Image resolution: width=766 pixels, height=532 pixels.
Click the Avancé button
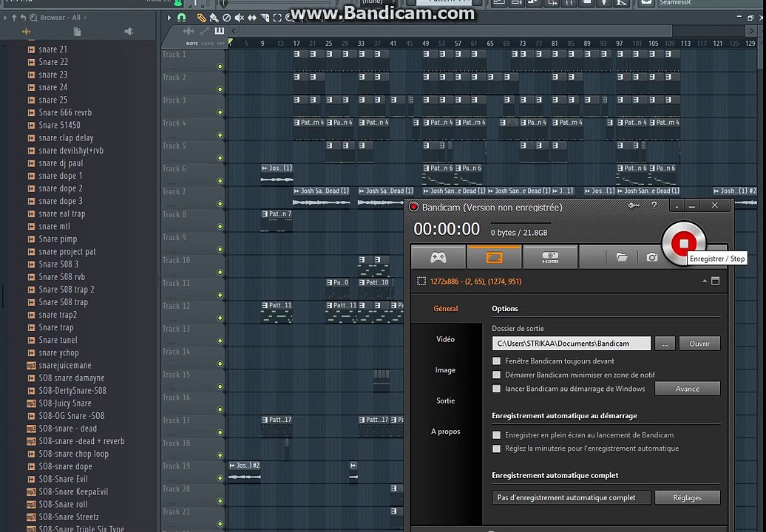click(688, 389)
